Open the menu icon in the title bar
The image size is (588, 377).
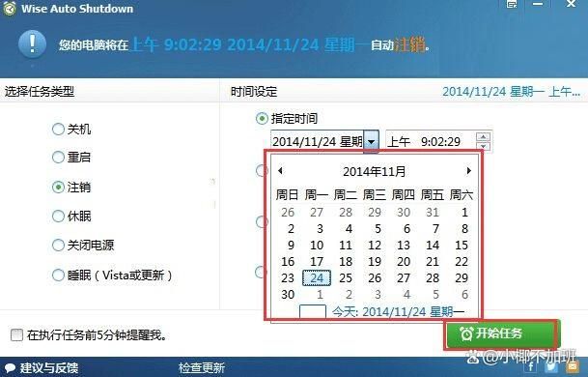point(512,4)
